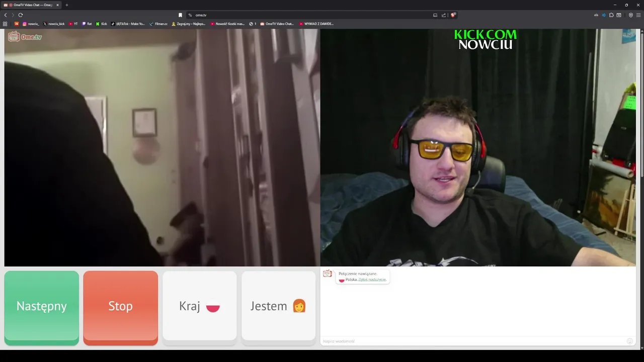Open the bookmark labeled 1

coord(253,24)
